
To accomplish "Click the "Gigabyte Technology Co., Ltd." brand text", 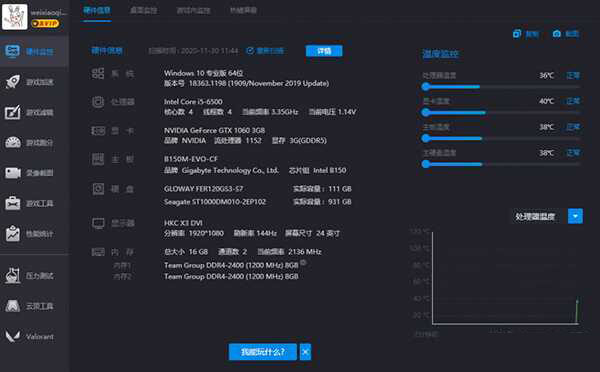I will (230, 170).
